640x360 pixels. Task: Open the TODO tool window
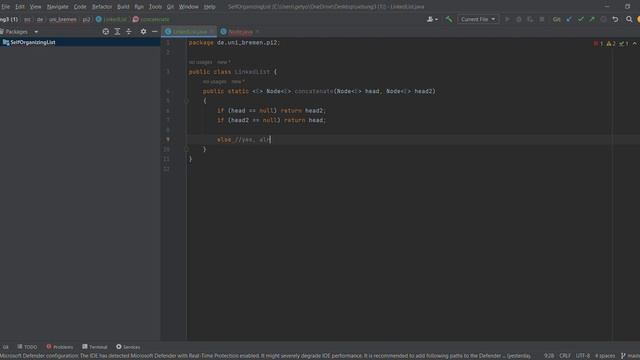[27, 347]
